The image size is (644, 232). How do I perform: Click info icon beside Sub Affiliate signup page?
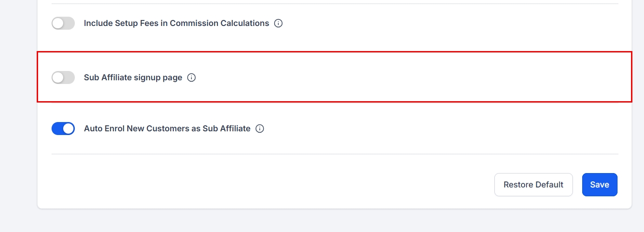[191, 77]
